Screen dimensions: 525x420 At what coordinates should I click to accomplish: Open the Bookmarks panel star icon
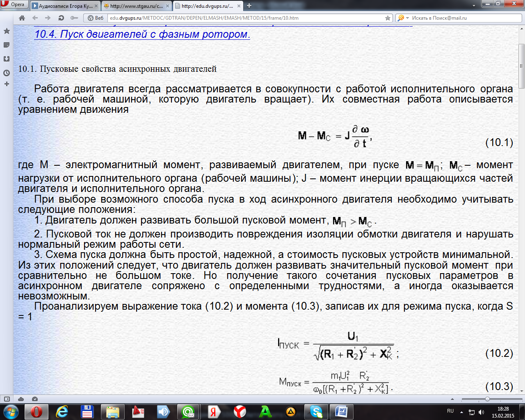tap(7, 31)
